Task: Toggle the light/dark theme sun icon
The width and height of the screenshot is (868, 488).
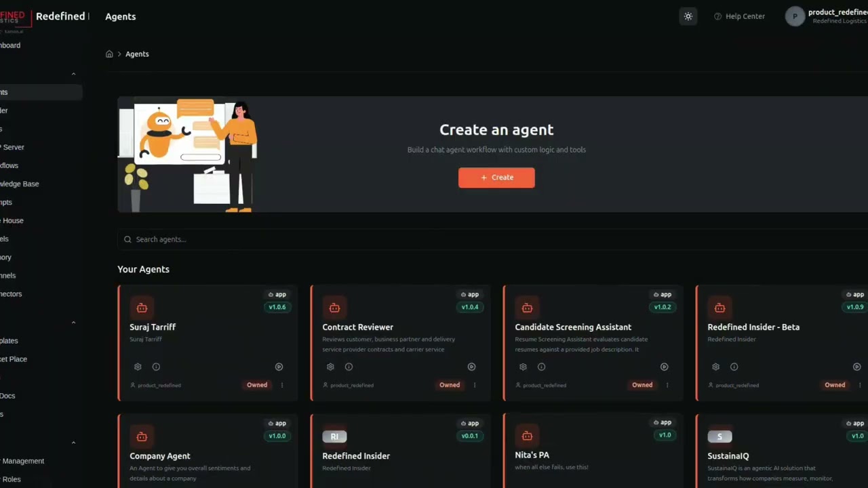Action: click(x=688, y=16)
